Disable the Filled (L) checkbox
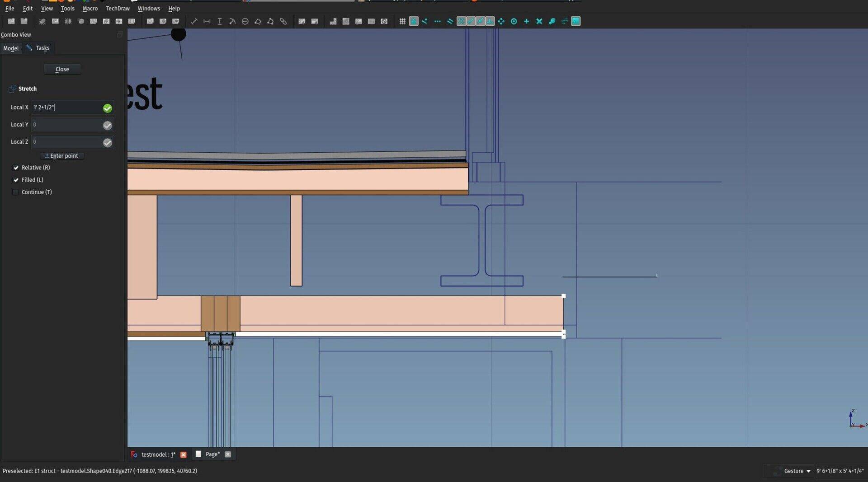The height and width of the screenshot is (482, 868). click(x=15, y=180)
